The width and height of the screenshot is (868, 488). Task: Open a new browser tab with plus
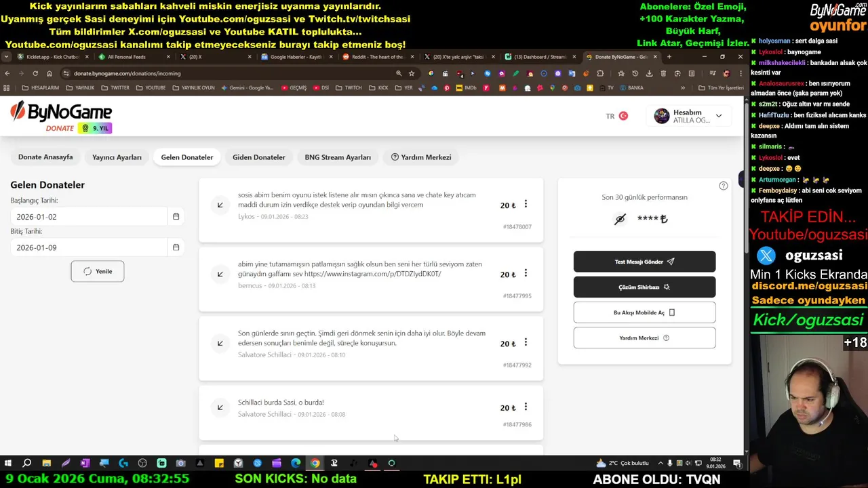pos(669,57)
